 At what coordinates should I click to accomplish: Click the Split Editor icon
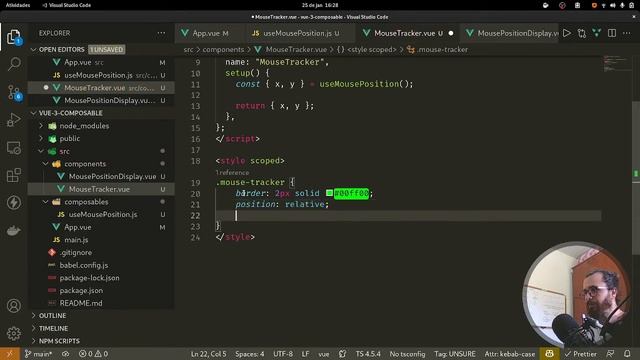point(612,33)
